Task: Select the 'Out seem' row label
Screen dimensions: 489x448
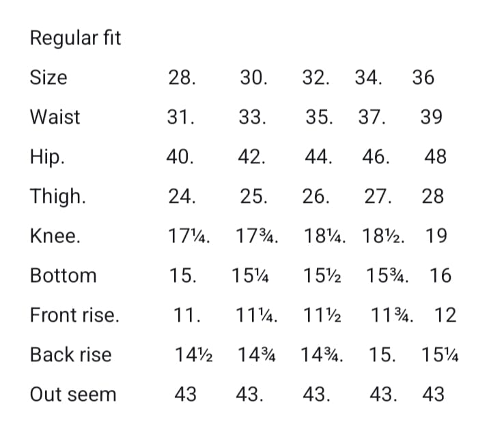Action: click(73, 395)
